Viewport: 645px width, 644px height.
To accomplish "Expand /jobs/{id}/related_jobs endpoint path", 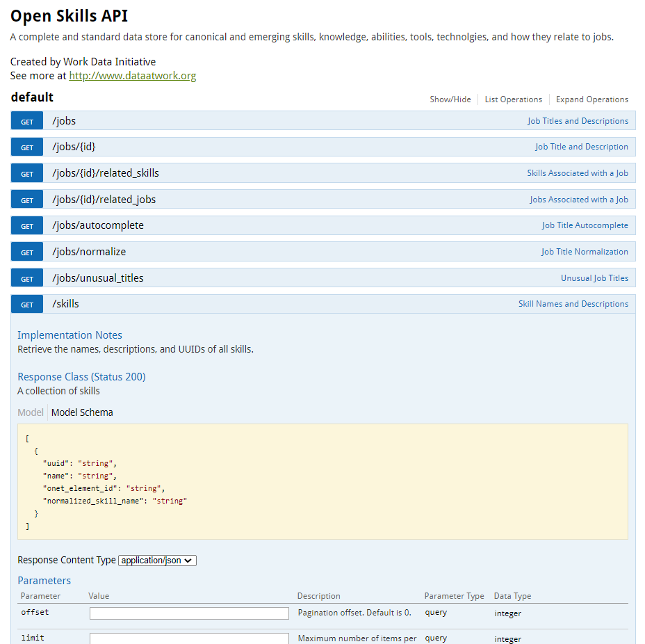I will point(104,200).
